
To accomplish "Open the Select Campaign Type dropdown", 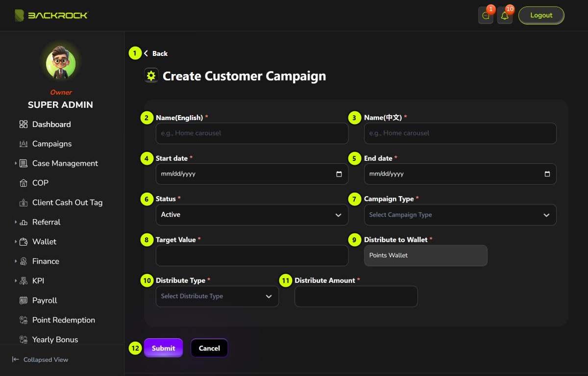I will coord(460,215).
